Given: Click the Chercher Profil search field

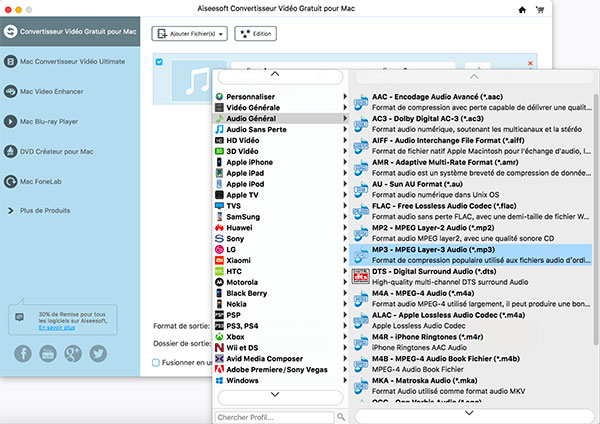Looking at the screenshot, I should click(x=270, y=416).
